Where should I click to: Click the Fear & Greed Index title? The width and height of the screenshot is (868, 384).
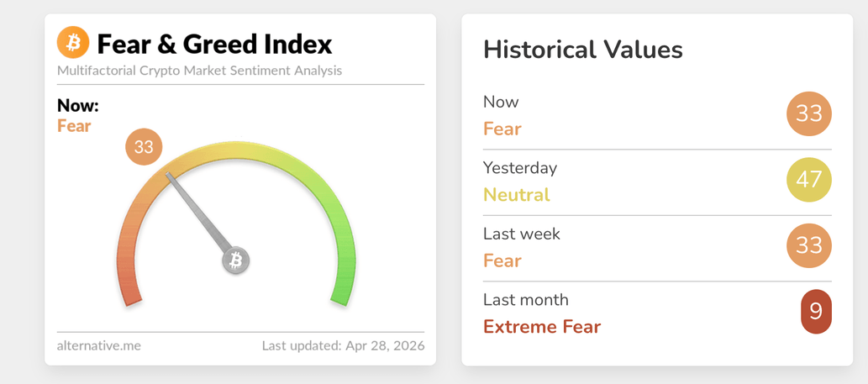[214, 44]
